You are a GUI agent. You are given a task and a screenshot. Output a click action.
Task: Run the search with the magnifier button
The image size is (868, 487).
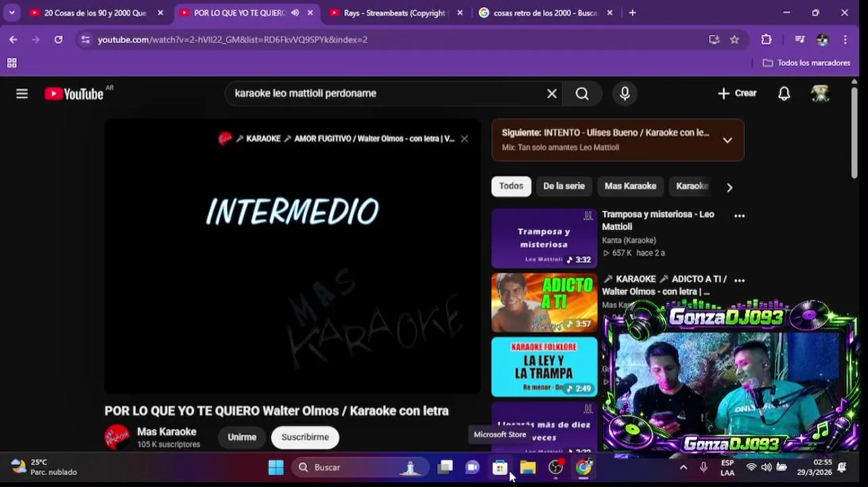(582, 93)
